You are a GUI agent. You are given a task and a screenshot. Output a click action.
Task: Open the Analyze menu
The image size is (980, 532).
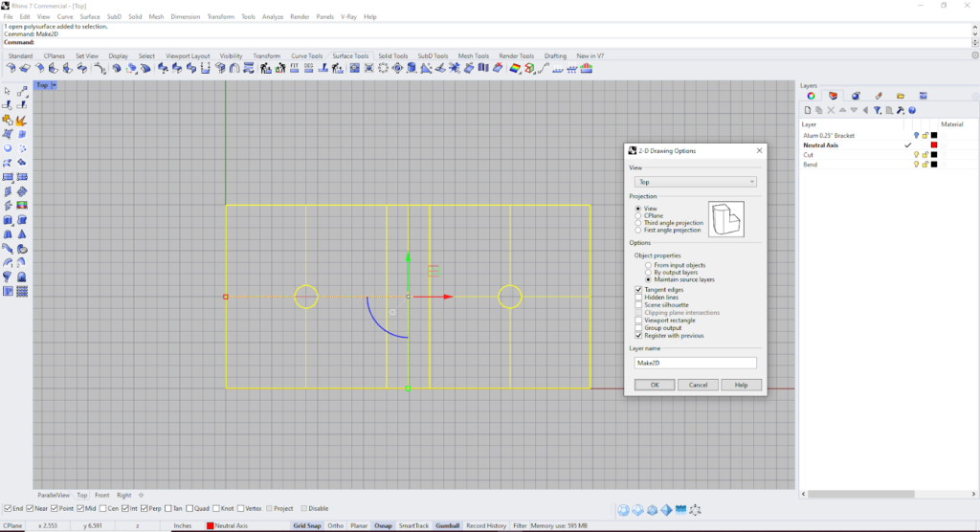pyautogui.click(x=272, y=16)
